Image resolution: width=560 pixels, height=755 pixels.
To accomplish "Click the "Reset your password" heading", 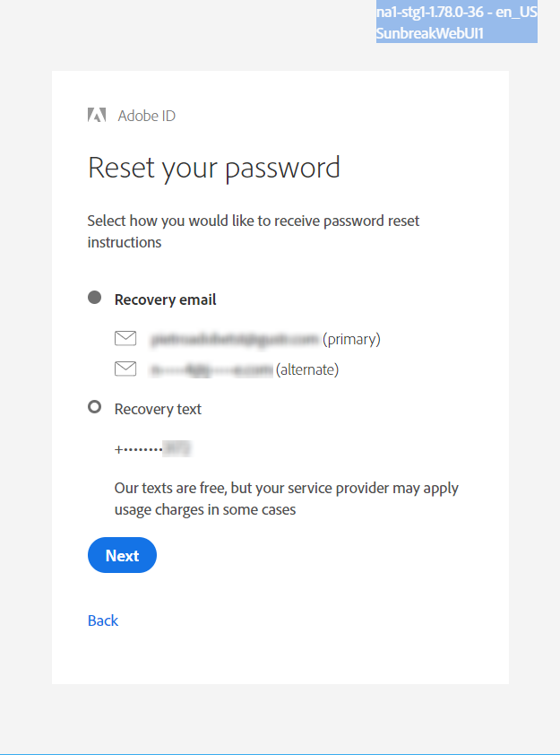I will [x=214, y=168].
